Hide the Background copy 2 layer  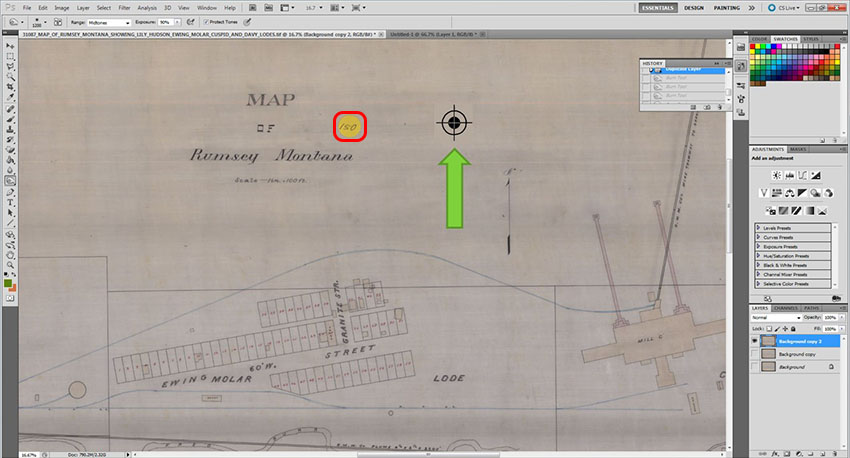pos(756,341)
